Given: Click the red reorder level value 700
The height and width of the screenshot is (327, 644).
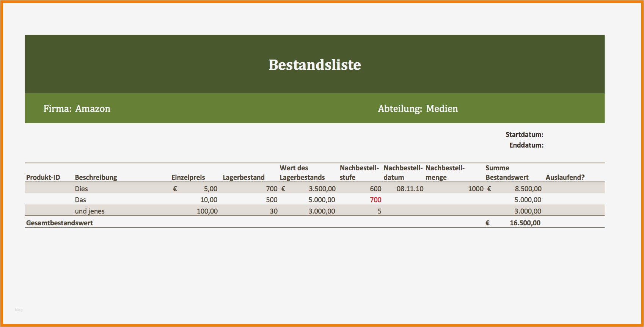Looking at the screenshot, I should [x=375, y=200].
